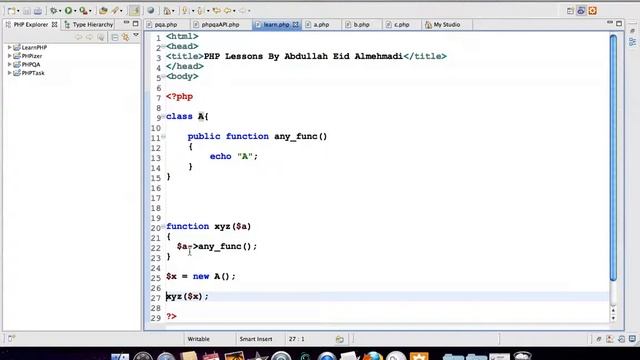The height and width of the screenshot is (360, 640).
Task: Click the Writable status field
Action: [198, 339]
